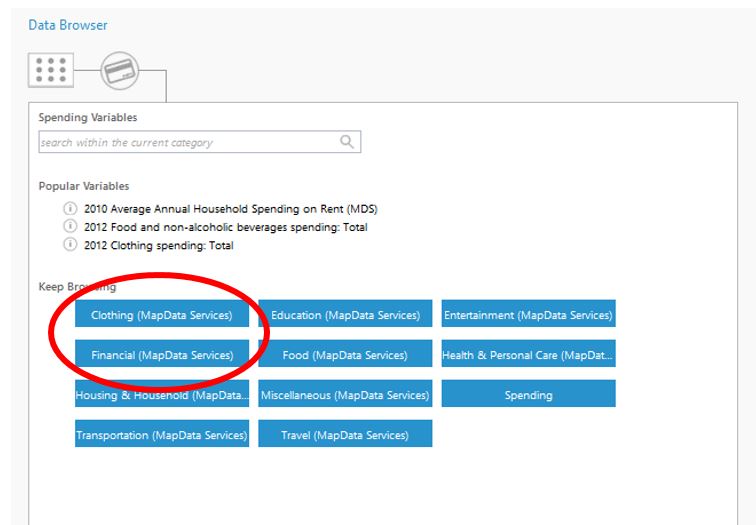Open Housing & Household category
756x525 pixels.
coord(162,393)
